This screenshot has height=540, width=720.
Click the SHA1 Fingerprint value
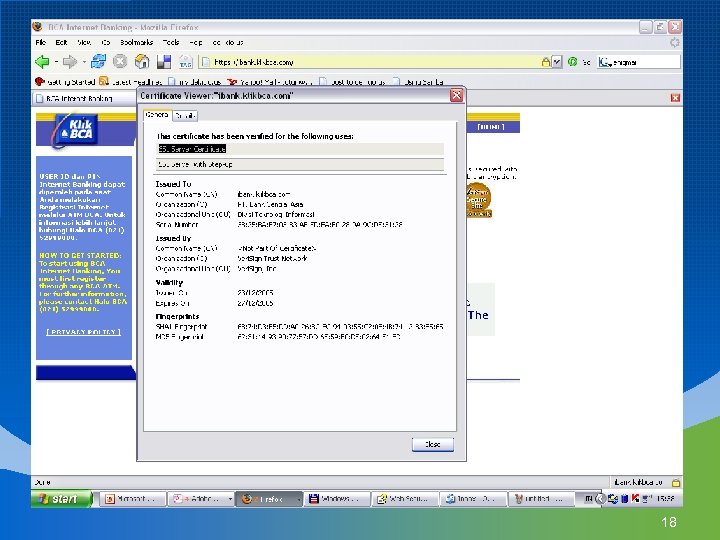(x=340, y=326)
